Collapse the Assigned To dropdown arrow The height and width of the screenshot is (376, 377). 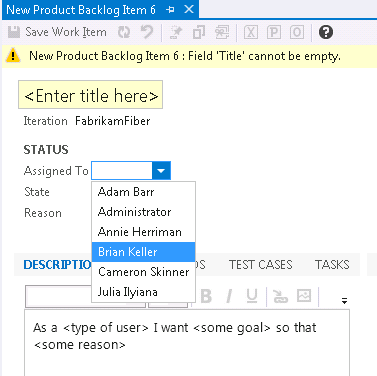(x=161, y=171)
